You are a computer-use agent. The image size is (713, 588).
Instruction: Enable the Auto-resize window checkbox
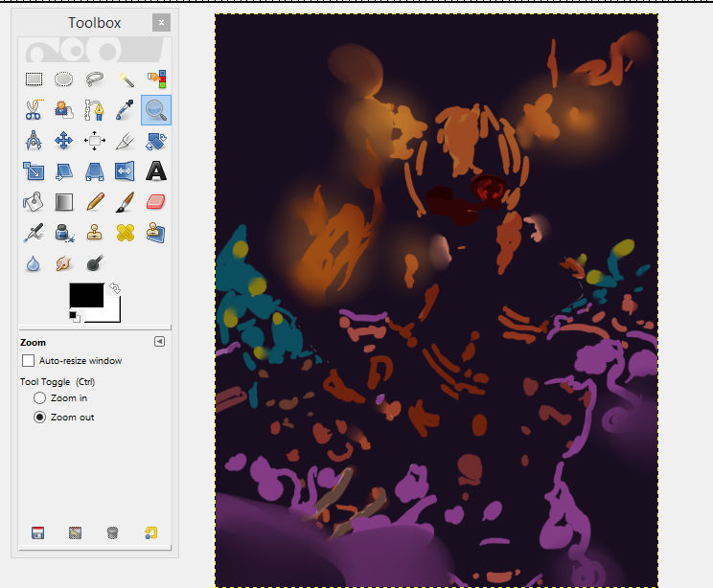pos(28,361)
